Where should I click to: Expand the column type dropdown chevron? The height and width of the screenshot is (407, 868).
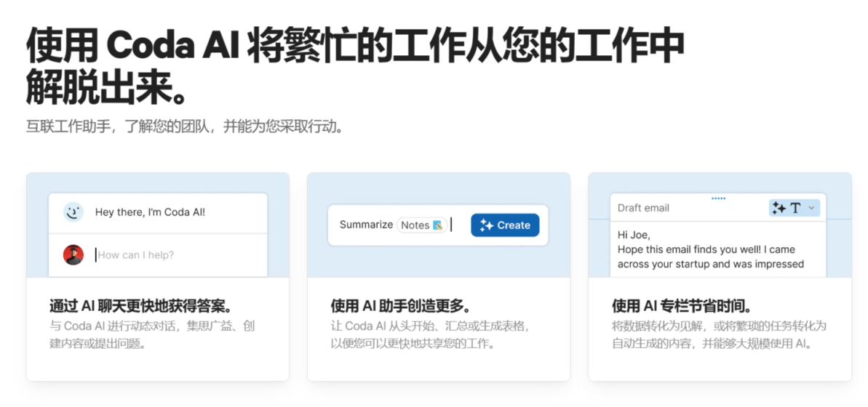pos(812,208)
